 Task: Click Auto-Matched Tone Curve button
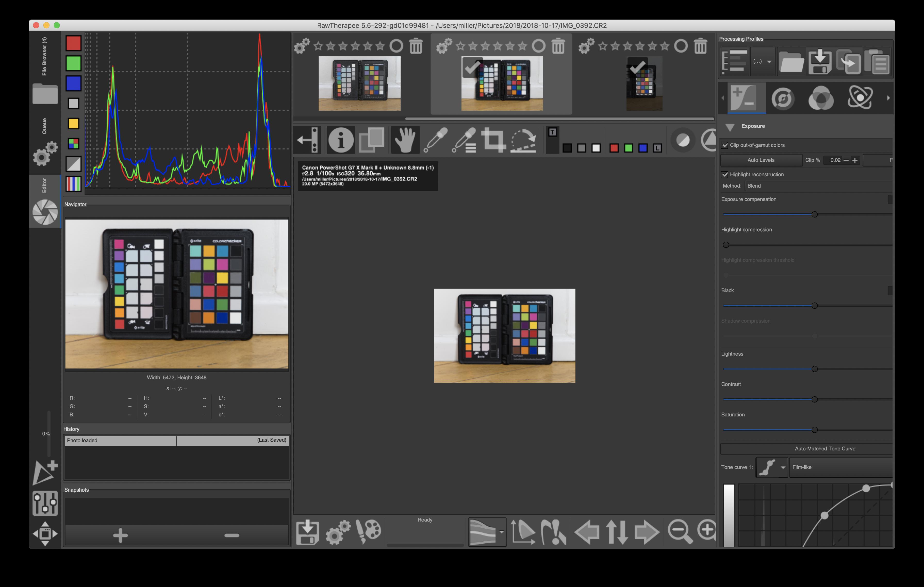click(x=825, y=449)
